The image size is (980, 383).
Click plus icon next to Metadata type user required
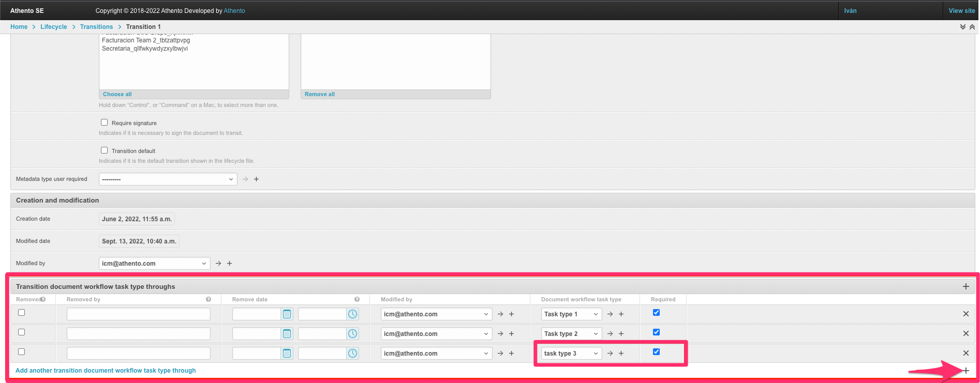point(256,179)
